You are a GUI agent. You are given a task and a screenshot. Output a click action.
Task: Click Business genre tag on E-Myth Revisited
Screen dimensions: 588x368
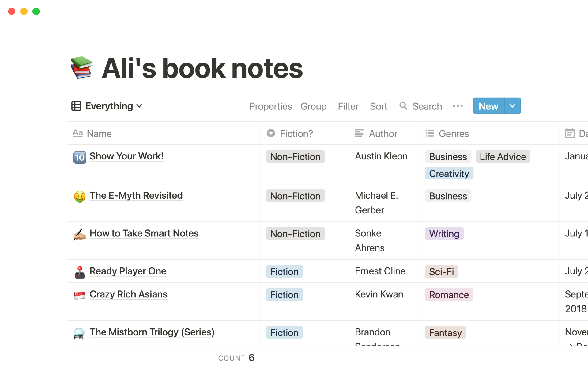click(x=447, y=195)
